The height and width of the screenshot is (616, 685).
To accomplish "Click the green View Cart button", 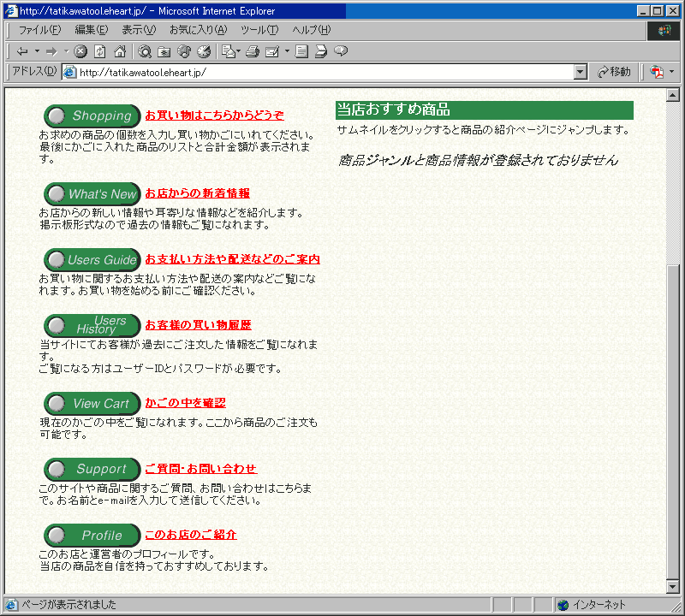I will [92, 403].
